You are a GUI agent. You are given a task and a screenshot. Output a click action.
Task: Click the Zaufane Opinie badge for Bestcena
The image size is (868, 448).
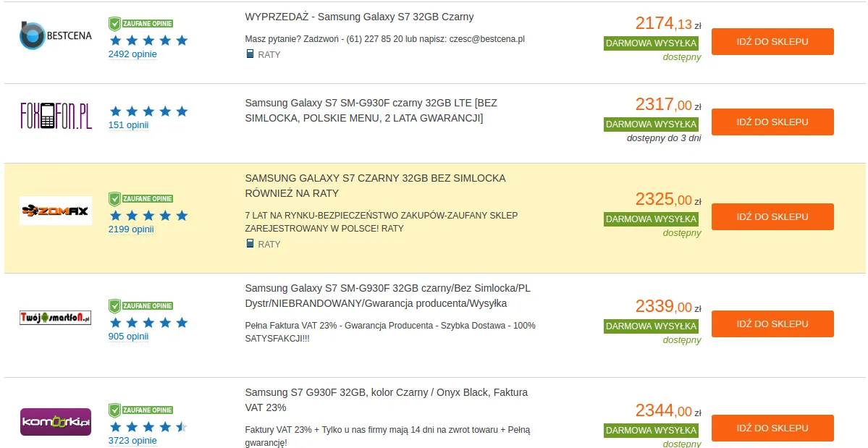click(140, 23)
